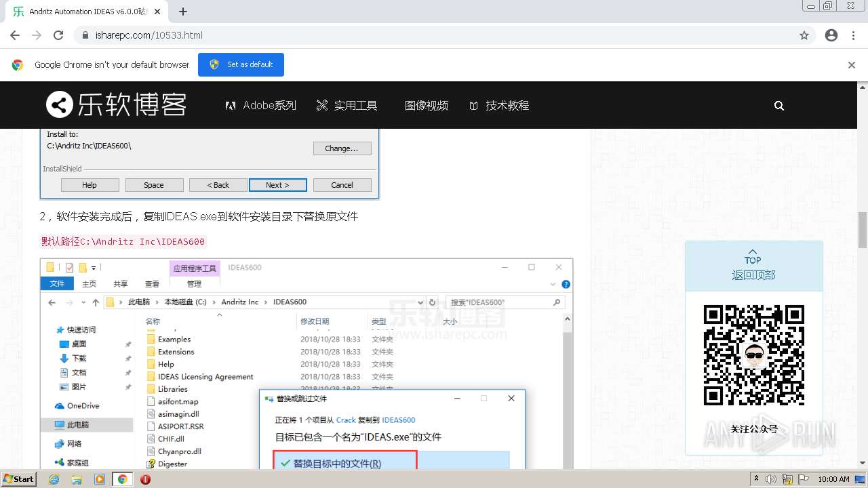The height and width of the screenshot is (488, 868).
Task: Open the Chrome profile icon
Action: [831, 35]
